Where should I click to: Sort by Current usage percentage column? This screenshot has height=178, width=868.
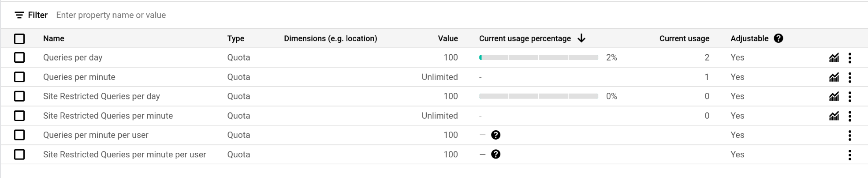tap(525, 38)
